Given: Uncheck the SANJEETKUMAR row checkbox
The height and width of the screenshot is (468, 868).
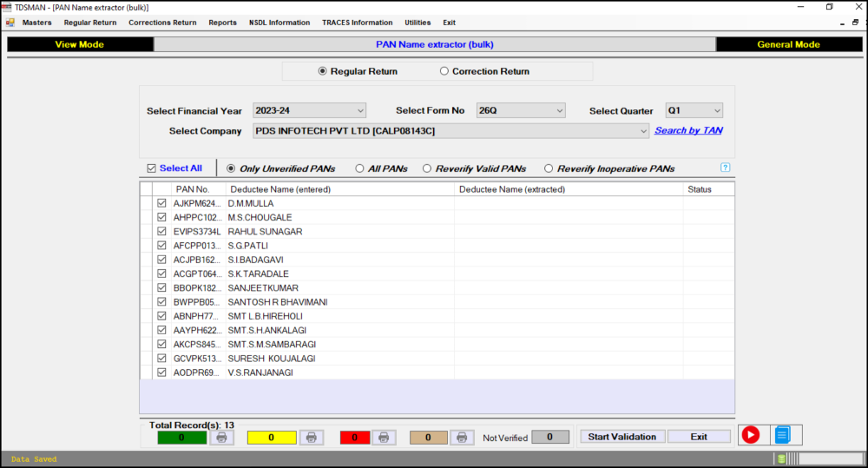Looking at the screenshot, I should pyautogui.click(x=161, y=287).
